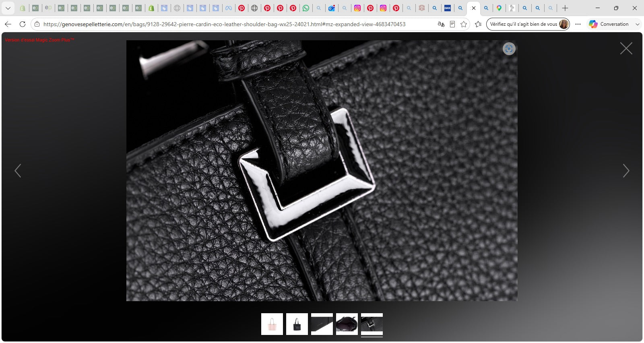Start visual search on the bag image
Image resolution: width=644 pixels, height=343 pixels.
(x=509, y=49)
